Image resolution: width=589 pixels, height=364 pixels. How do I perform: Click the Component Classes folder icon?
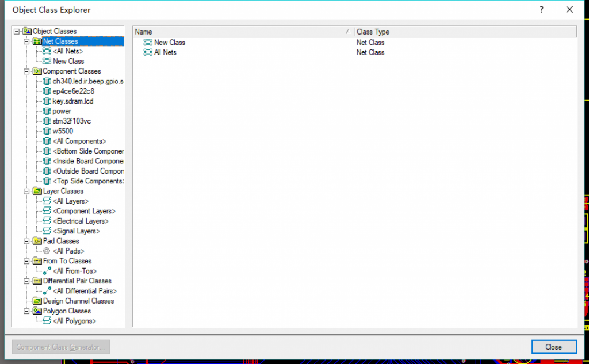click(x=37, y=71)
